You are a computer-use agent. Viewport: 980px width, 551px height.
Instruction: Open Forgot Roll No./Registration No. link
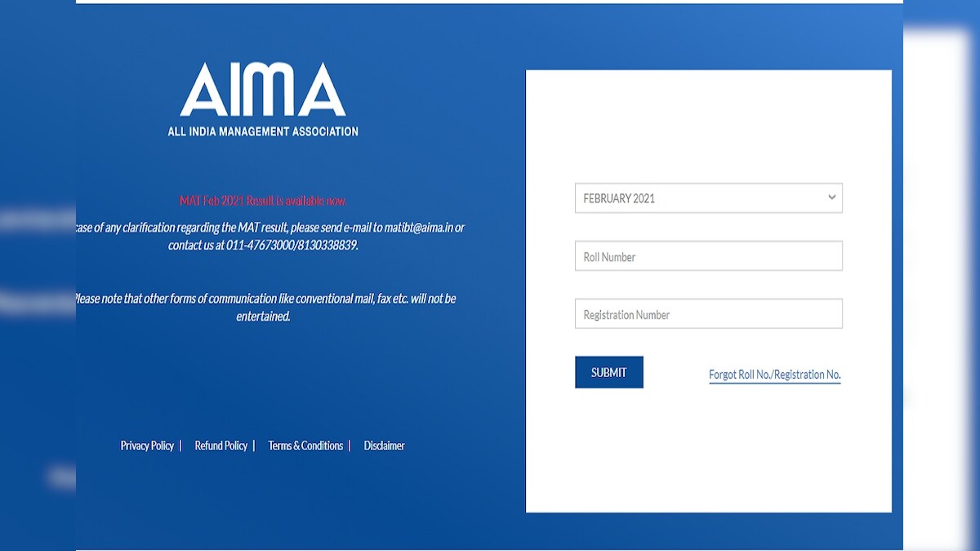(773, 374)
